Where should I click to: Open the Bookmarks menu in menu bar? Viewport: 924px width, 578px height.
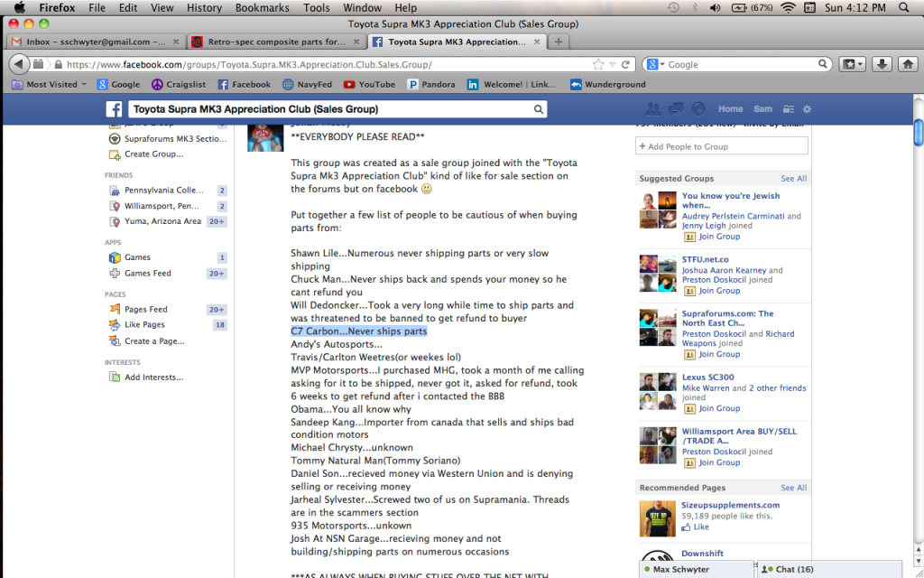coord(263,7)
